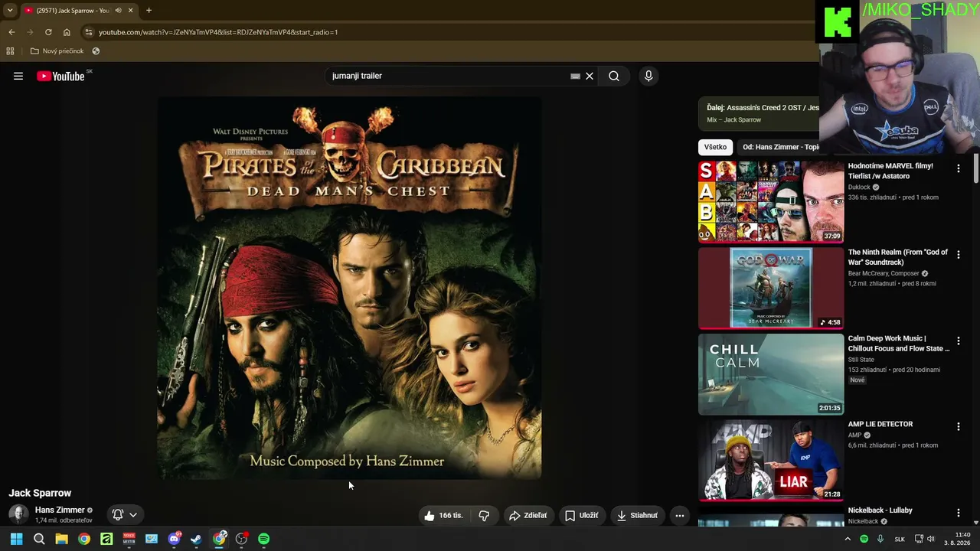
Task: Dislike the video with thumbs-down
Action: (484, 516)
